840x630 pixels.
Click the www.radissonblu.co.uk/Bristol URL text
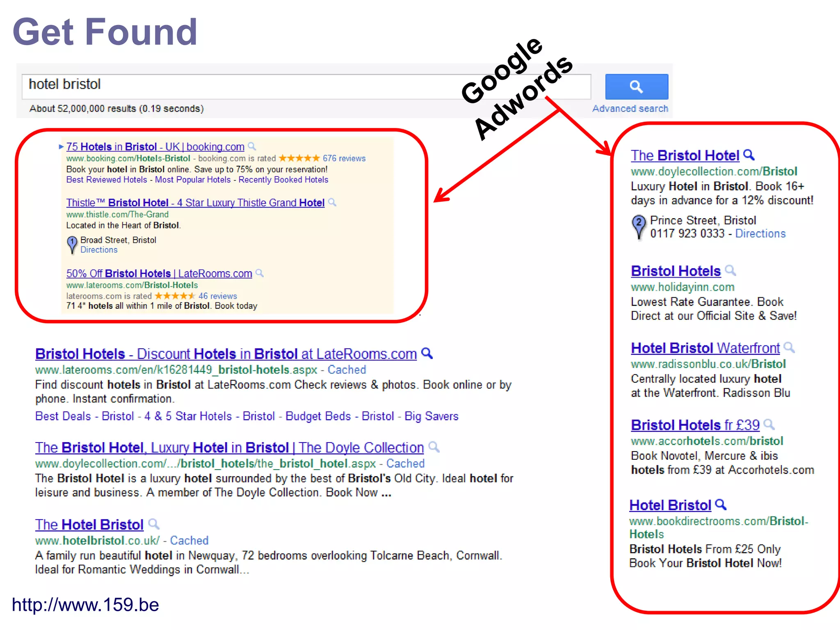tap(708, 364)
